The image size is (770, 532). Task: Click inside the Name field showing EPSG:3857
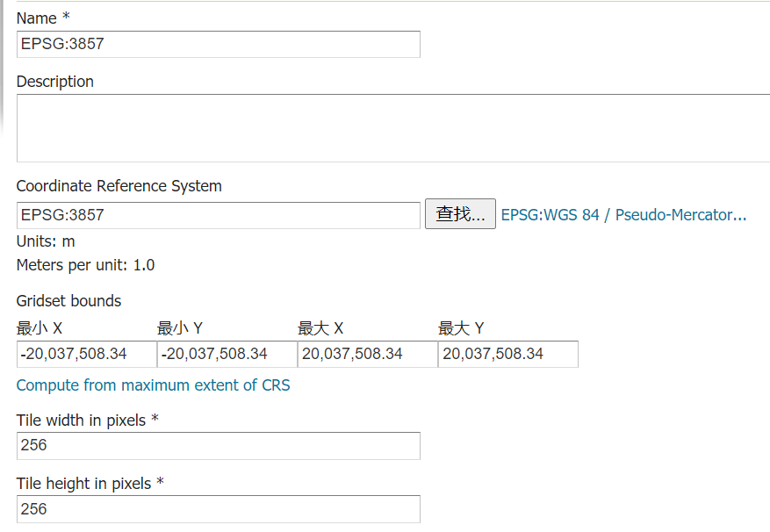[217, 44]
